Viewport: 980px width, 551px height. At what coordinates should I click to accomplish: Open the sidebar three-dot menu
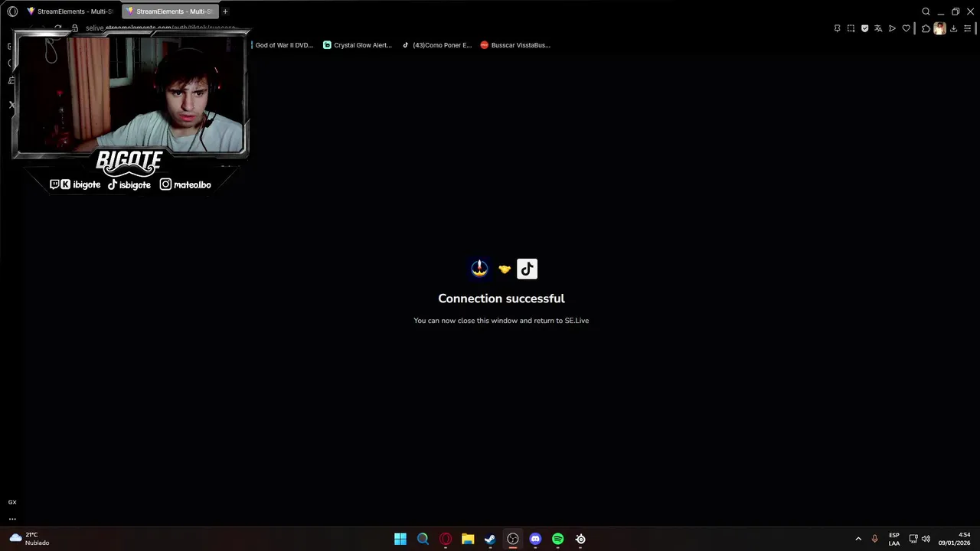point(12,519)
